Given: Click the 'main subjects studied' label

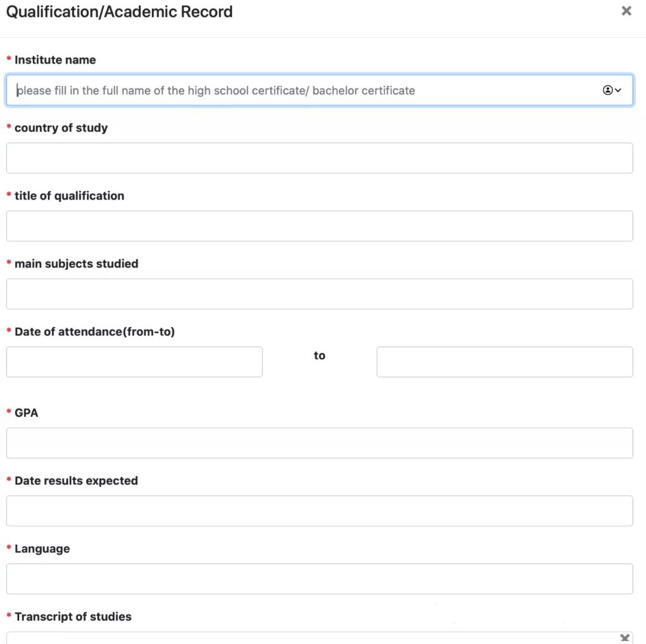Looking at the screenshot, I should click(76, 264).
